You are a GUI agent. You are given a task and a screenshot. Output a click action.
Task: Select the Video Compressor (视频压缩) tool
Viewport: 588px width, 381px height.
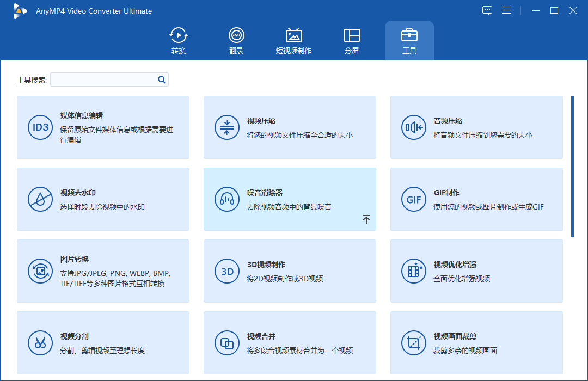[290, 127]
